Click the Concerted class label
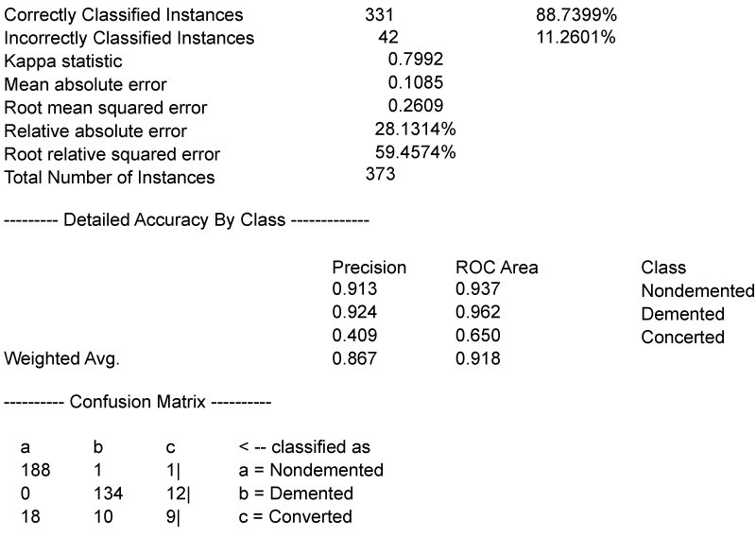This screenshot has height=538, width=756. (x=682, y=338)
